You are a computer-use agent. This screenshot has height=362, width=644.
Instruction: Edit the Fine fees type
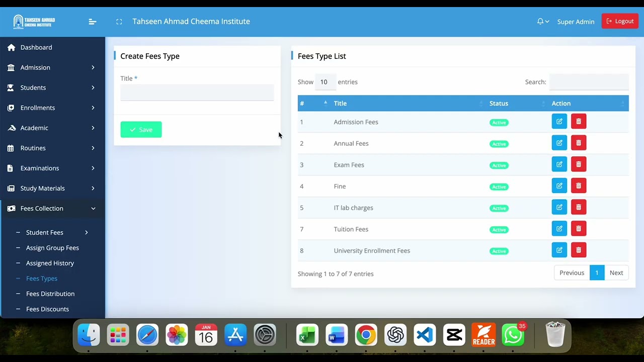[559, 186]
